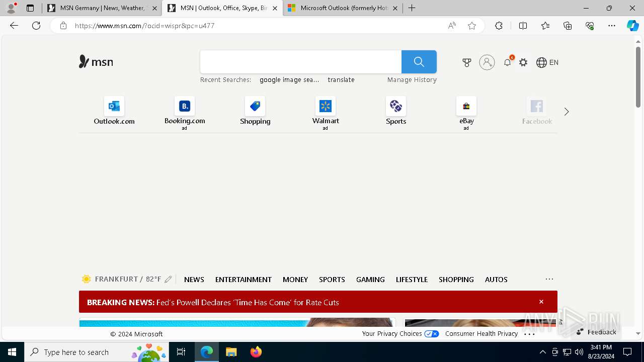This screenshot has width=644, height=362.
Task: Open MSN settings gear
Action: coord(523,62)
